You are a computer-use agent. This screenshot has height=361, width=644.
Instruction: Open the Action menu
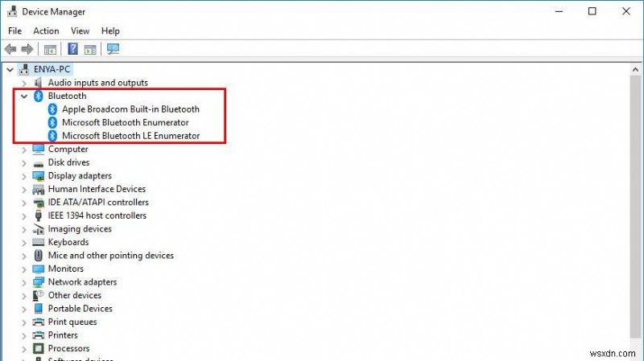point(46,31)
